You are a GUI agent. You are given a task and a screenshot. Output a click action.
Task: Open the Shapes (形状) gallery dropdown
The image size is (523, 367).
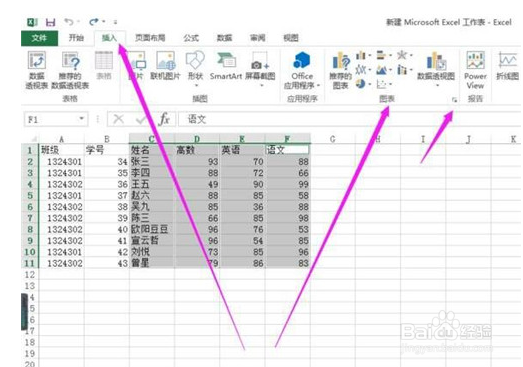196,86
